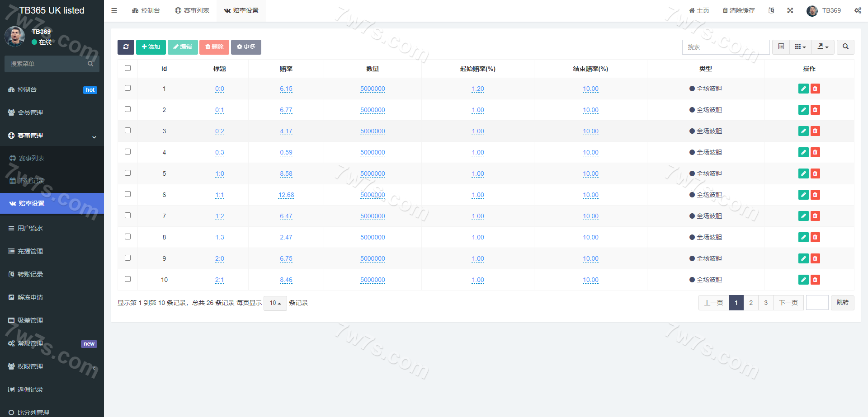
Task: Click the green 添加 button
Action: point(151,47)
